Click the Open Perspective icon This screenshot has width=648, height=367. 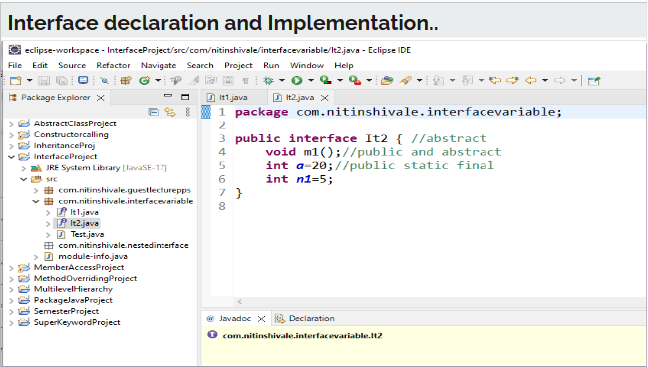(594, 81)
